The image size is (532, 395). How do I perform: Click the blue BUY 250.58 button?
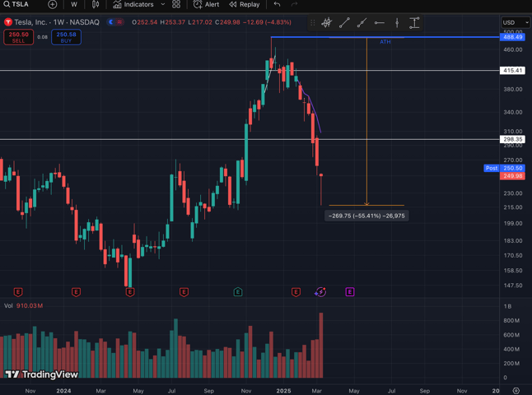(x=66, y=37)
